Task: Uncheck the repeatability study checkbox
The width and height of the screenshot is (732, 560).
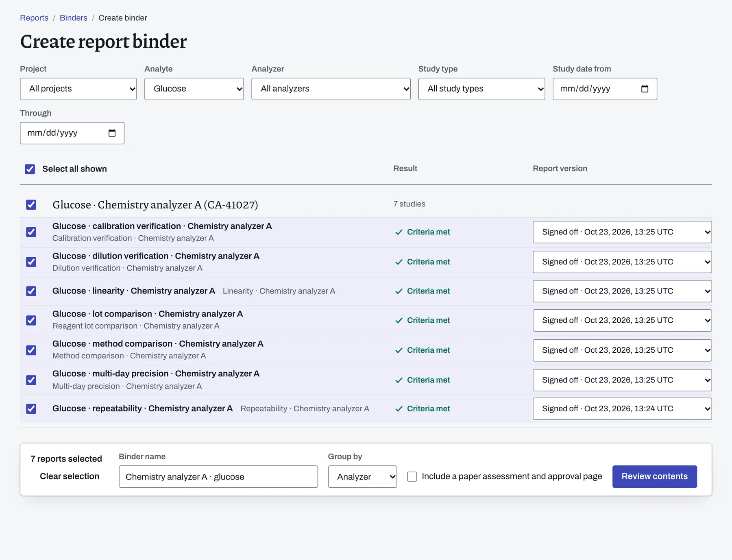Action: coord(31,408)
